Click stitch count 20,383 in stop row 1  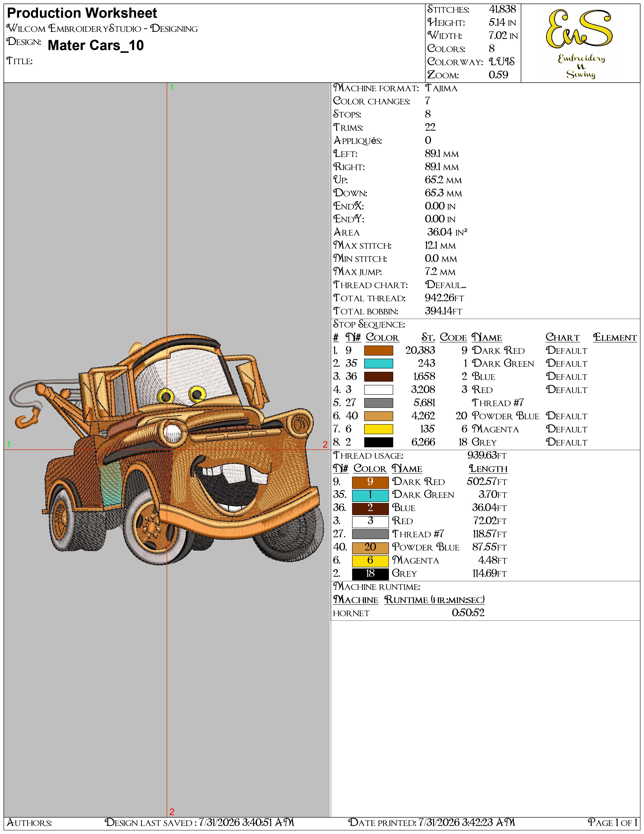420,350
